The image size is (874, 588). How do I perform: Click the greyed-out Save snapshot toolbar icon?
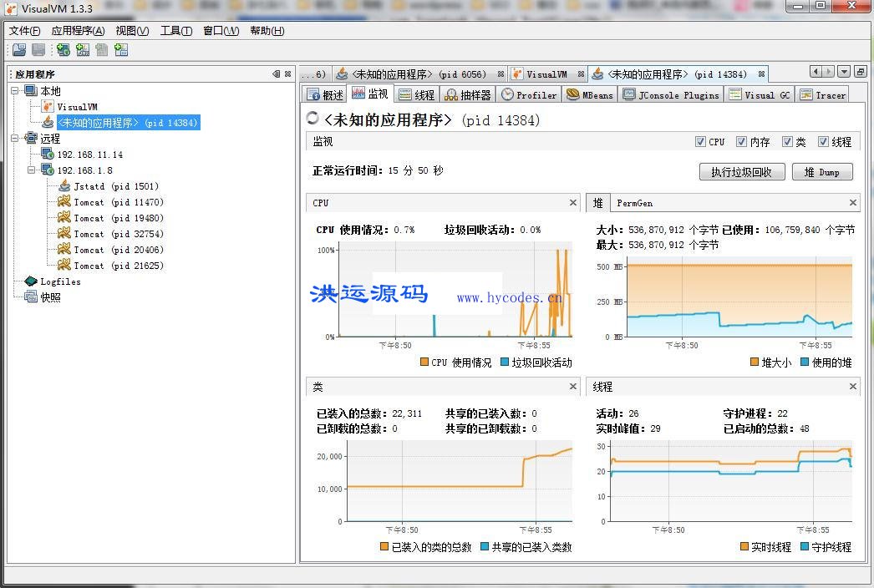point(38,50)
